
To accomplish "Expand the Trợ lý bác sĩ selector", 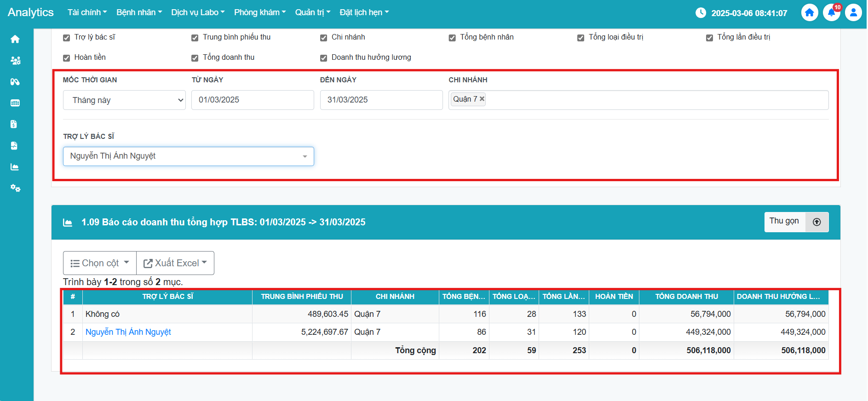I will click(x=188, y=156).
